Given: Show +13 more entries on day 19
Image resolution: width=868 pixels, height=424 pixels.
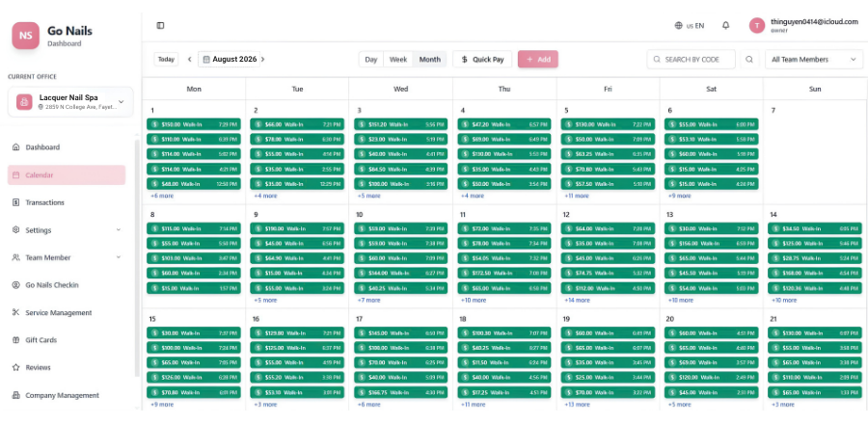Looking at the screenshot, I should 577,405.
